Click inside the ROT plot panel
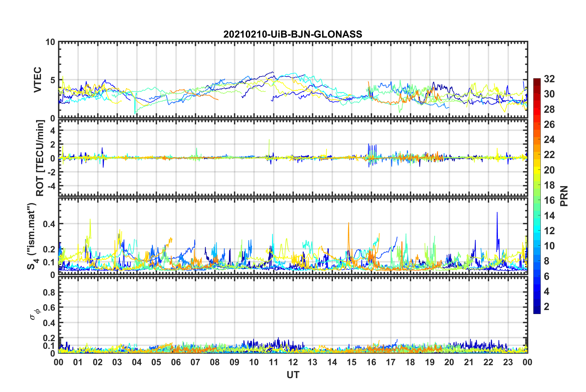 pyautogui.click(x=293, y=158)
